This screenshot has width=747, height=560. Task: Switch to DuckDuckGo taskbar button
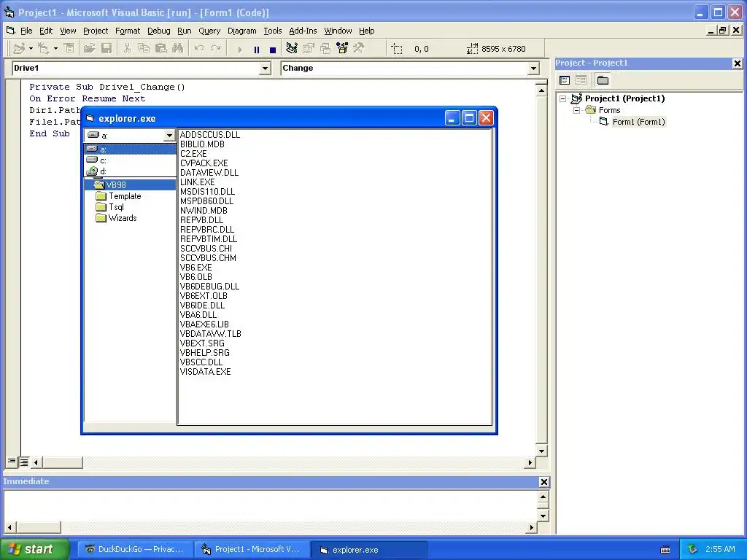click(x=134, y=549)
